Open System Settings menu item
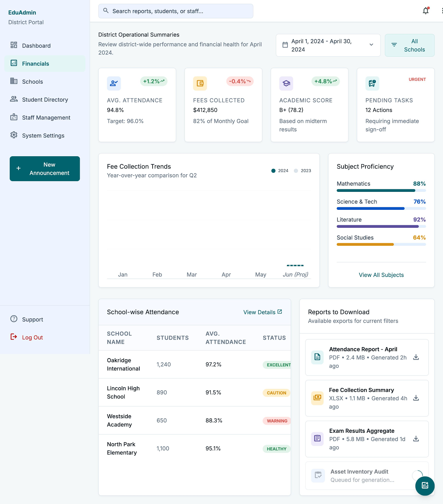 (45, 135)
